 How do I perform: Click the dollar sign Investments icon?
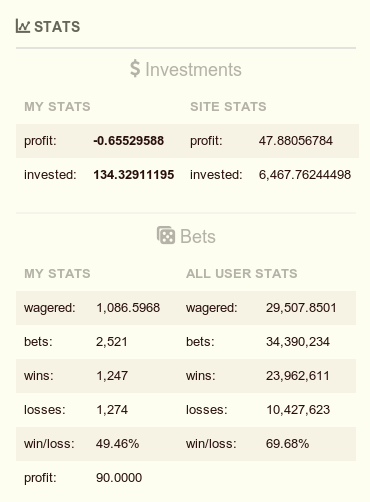135,68
